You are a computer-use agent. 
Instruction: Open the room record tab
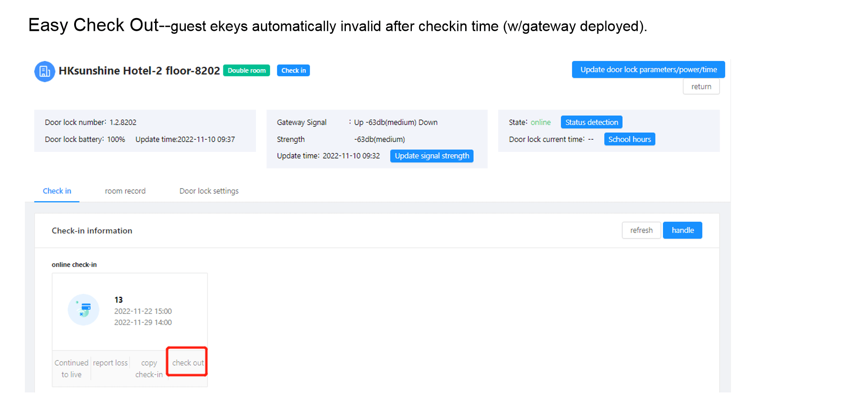point(125,191)
